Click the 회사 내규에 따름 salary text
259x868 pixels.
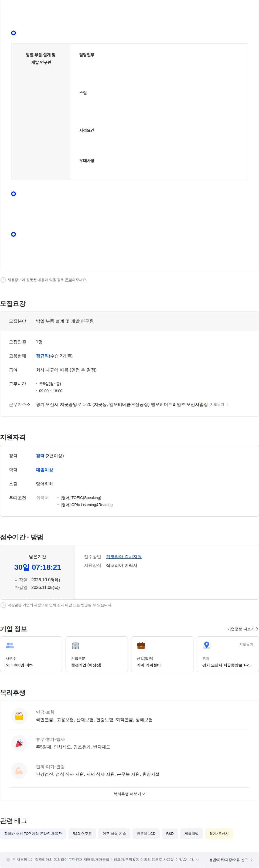(x=66, y=370)
